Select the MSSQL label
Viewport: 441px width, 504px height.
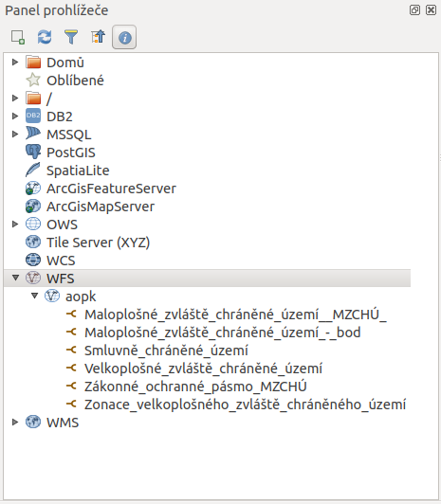point(69,135)
